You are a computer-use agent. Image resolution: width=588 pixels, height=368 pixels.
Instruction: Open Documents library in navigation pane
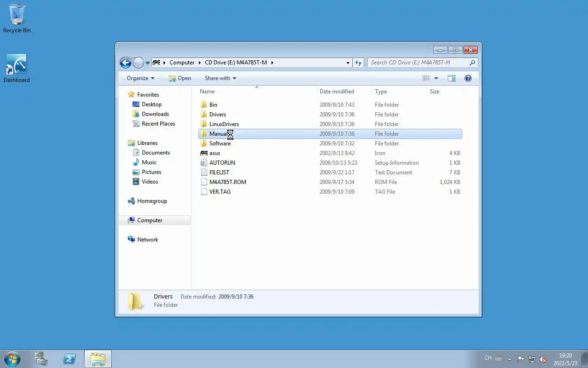click(156, 153)
